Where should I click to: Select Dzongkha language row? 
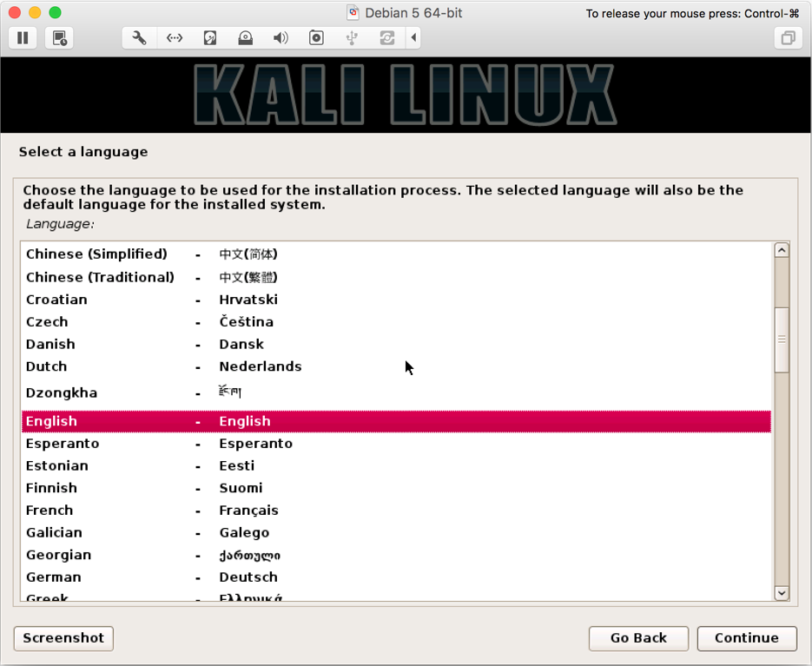[x=396, y=392]
